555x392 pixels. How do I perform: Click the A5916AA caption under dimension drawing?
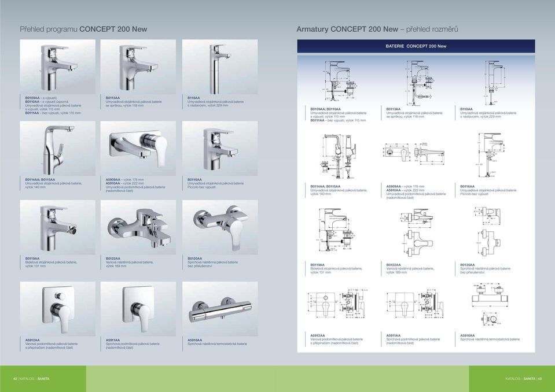coord(490,337)
